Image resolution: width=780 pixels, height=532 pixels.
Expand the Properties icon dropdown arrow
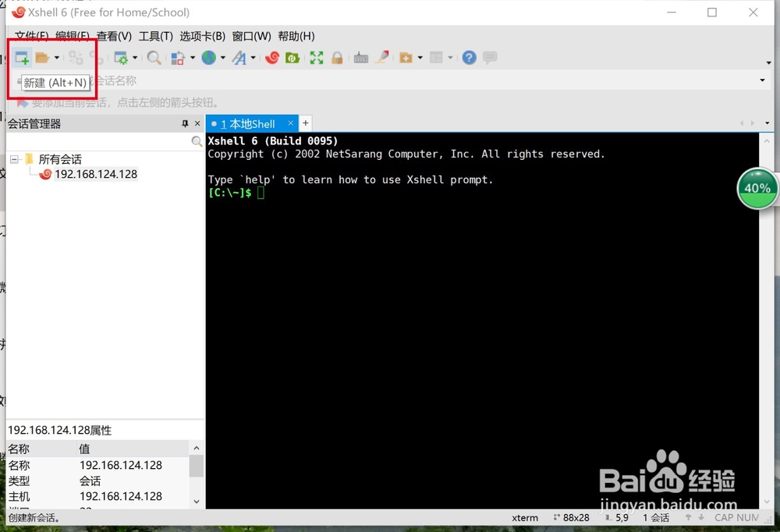(135, 58)
